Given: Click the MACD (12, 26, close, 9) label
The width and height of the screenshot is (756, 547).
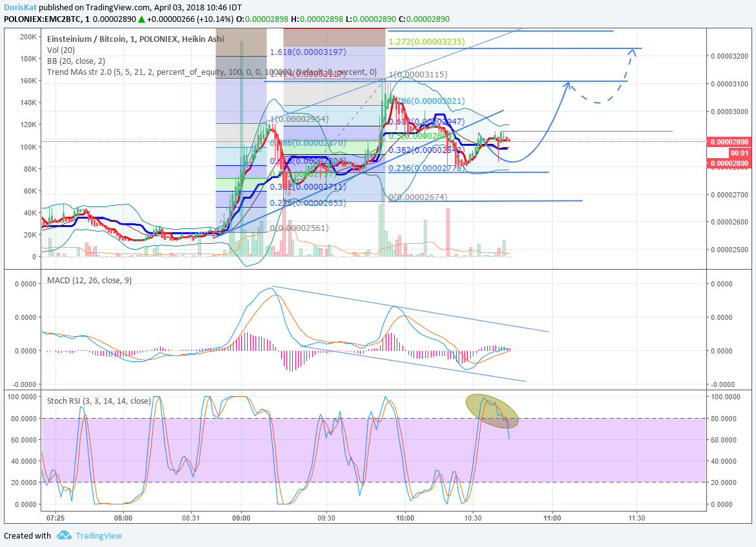Looking at the screenshot, I should (89, 281).
